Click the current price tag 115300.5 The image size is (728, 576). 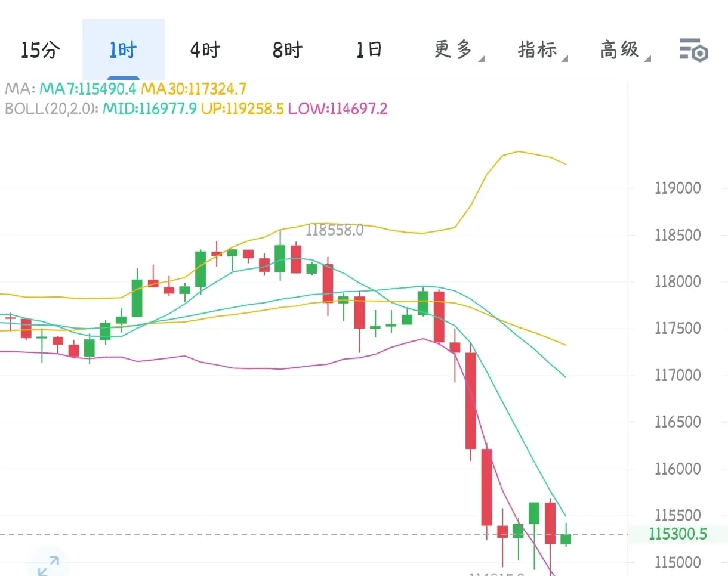click(x=677, y=534)
